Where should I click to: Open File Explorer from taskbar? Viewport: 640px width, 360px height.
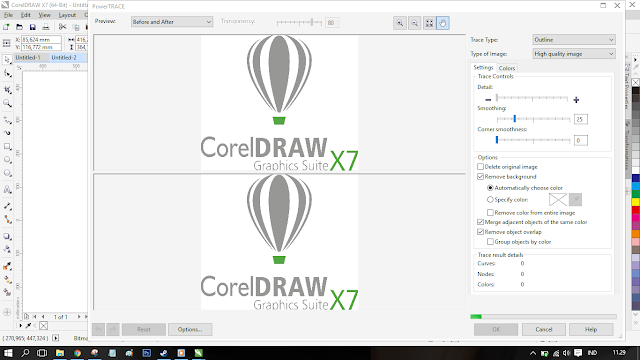[60, 353]
